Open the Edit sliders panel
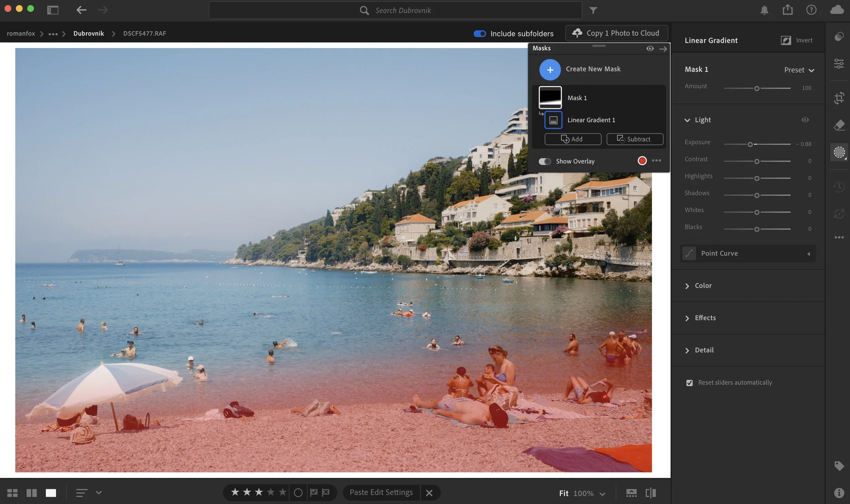Screen dimensions: 850x504 pos(839,64)
